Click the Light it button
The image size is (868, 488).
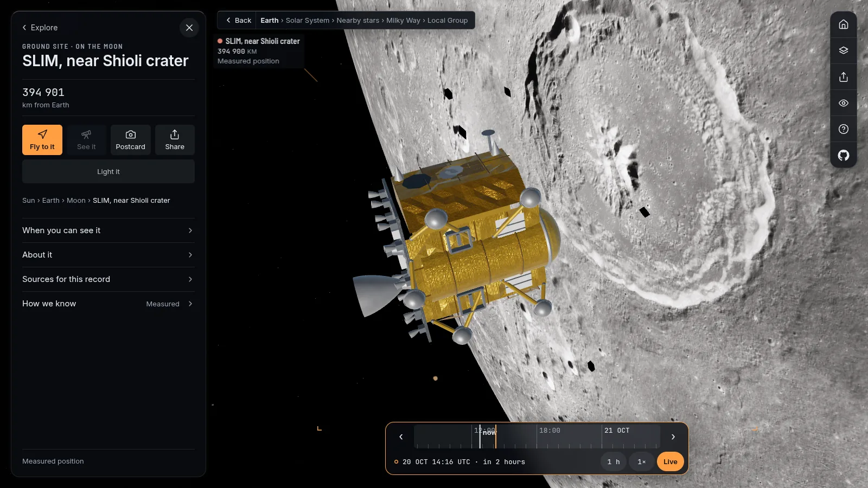point(108,171)
